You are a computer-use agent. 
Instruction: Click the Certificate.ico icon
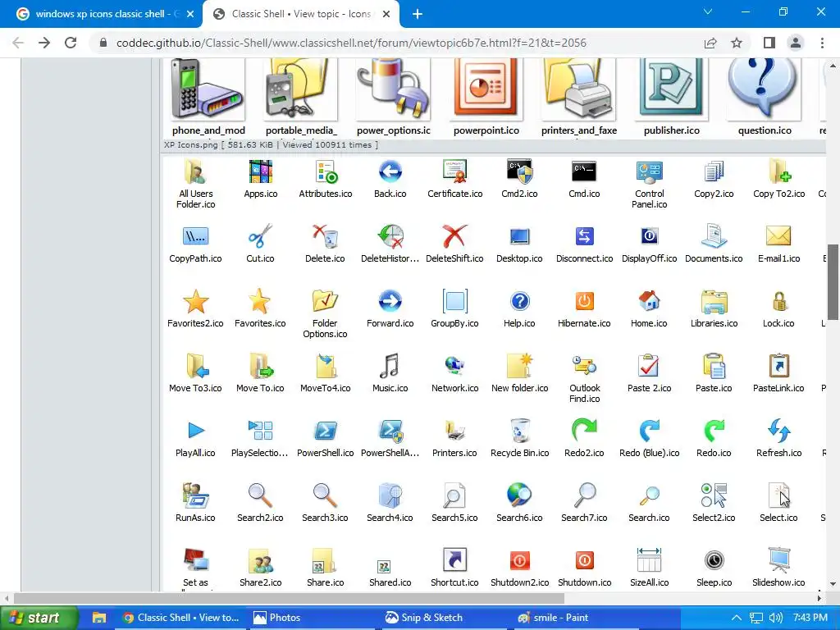click(454, 172)
